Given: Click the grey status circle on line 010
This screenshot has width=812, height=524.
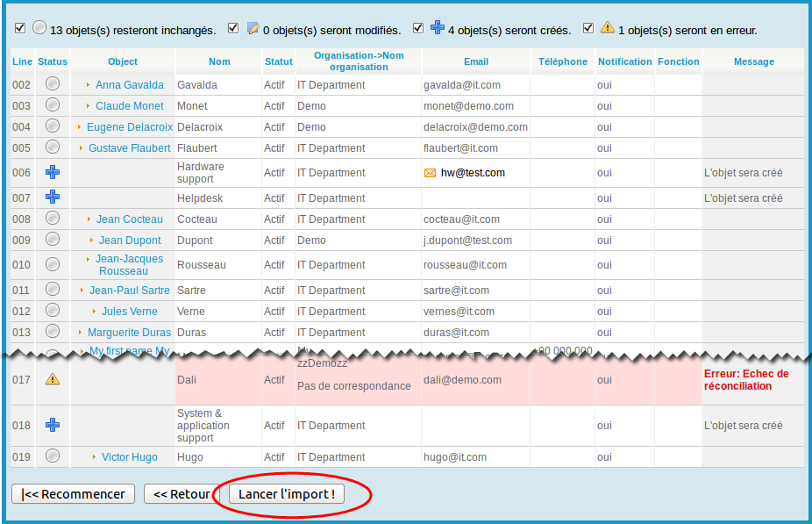Looking at the screenshot, I should (x=53, y=264).
